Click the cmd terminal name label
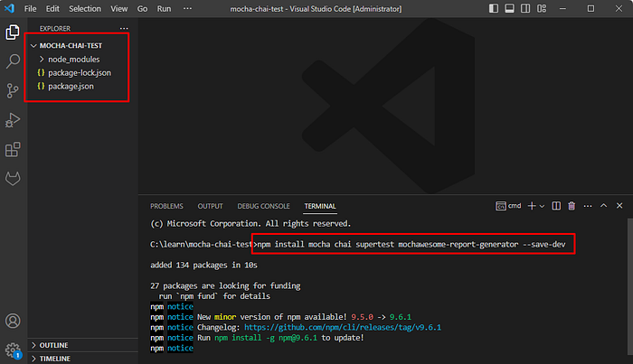The height and width of the screenshot is (364, 633). point(515,206)
